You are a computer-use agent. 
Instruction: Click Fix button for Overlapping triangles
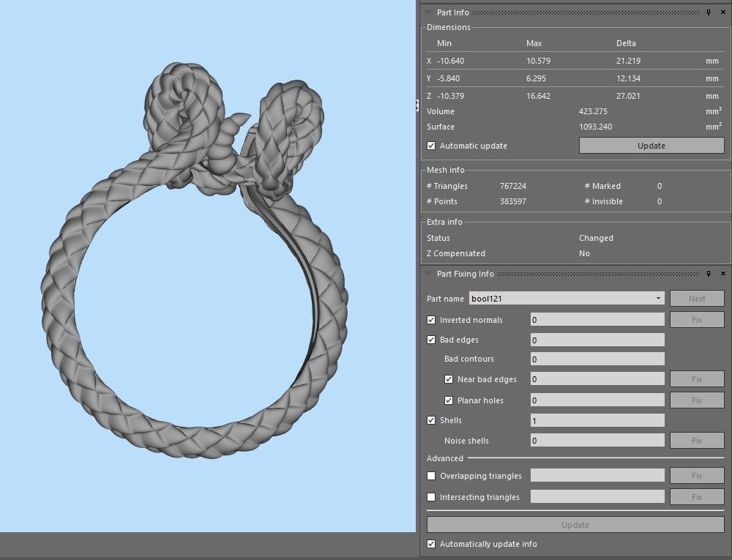[x=697, y=476]
